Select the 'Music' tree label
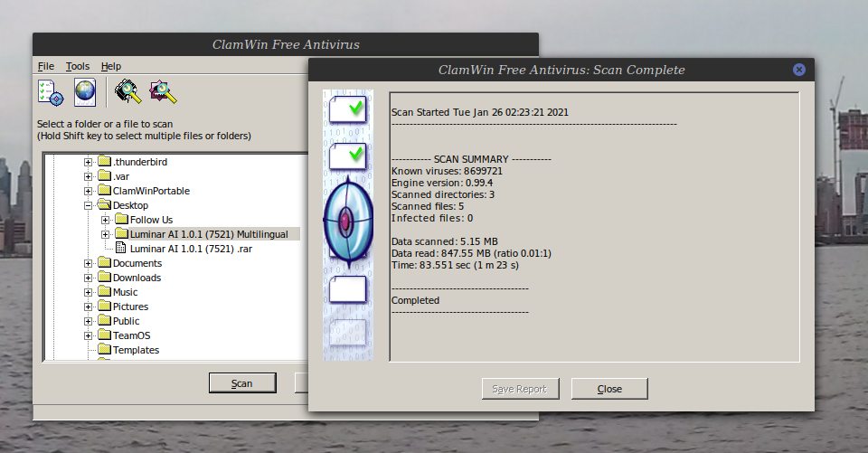This screenshot has width=868, height=453. click(125, 292)
